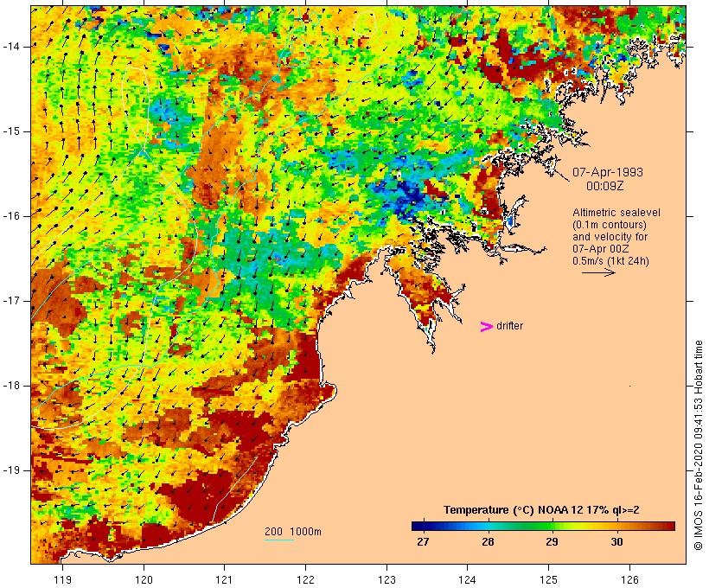Click the 'and velocity for' text line
Image resolution: width=709 pixels, height=588 pixels.
click(x=610, y=237)
